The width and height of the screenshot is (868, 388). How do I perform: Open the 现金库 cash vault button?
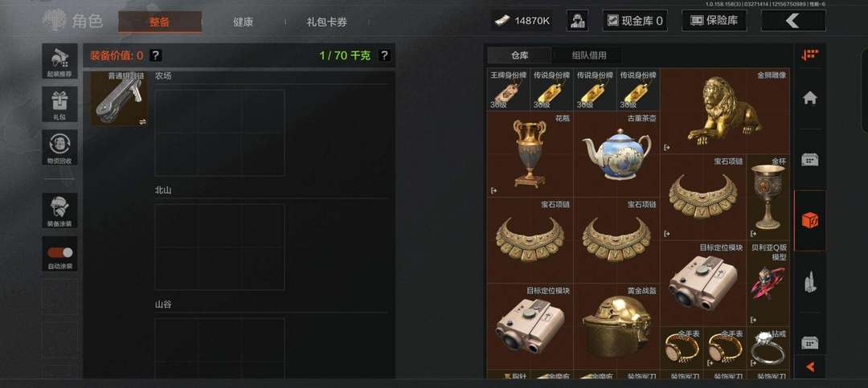pyautogui.click(x=635, y=20)
